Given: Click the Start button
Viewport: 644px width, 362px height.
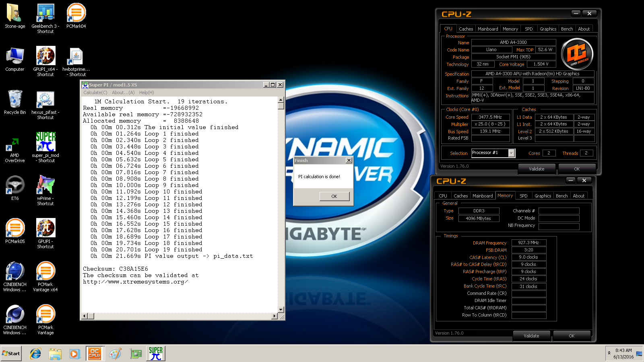Looking at the screenshot, I should (x=11, y=354).
